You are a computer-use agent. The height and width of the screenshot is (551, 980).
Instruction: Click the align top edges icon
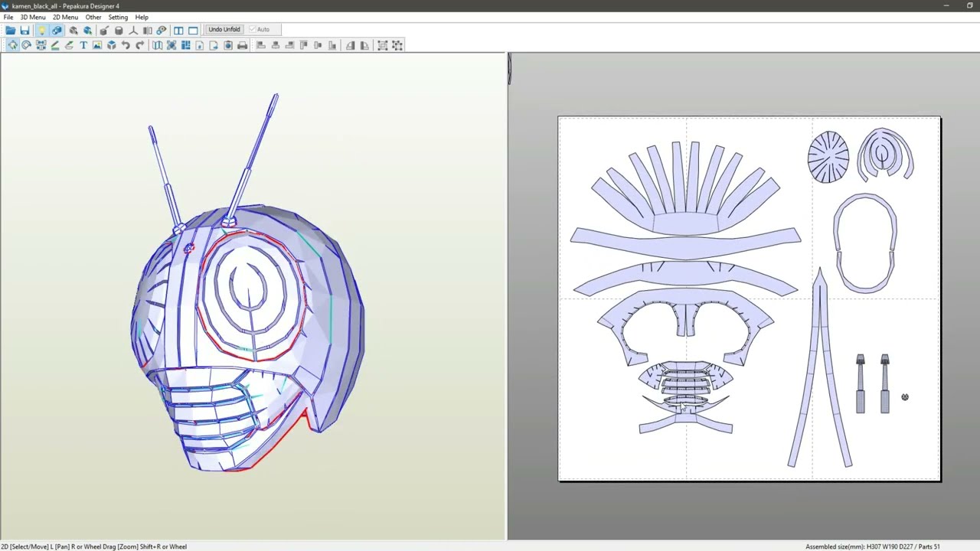click(x=304, y=45)
